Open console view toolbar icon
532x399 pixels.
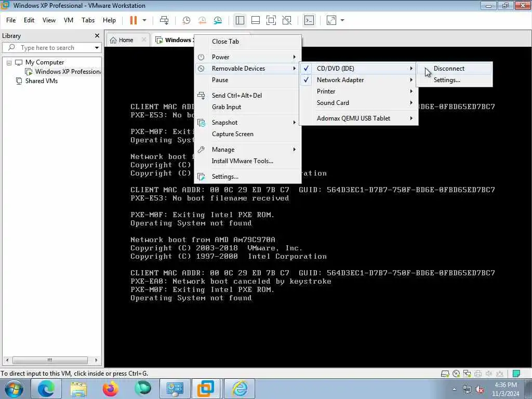[x=309, y=20]
